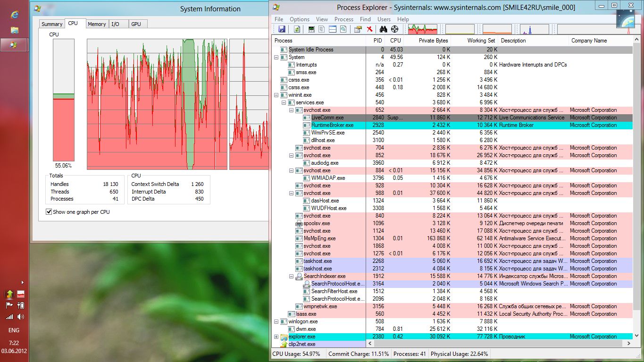This screenshot has width=644, height=362.
Task: Click the Kill Process red X icon
Action: point(370,29)
